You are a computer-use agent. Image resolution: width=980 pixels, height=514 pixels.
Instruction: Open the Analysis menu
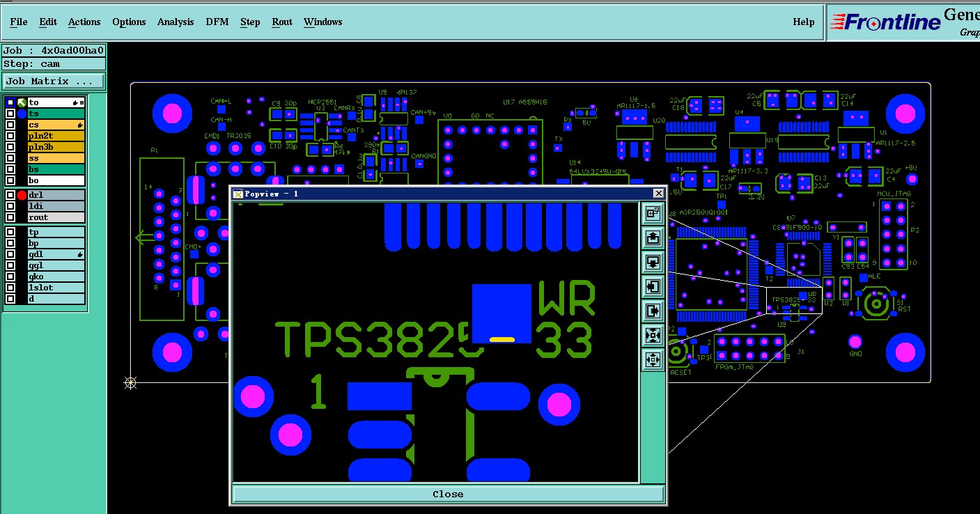tap(176, 22)
